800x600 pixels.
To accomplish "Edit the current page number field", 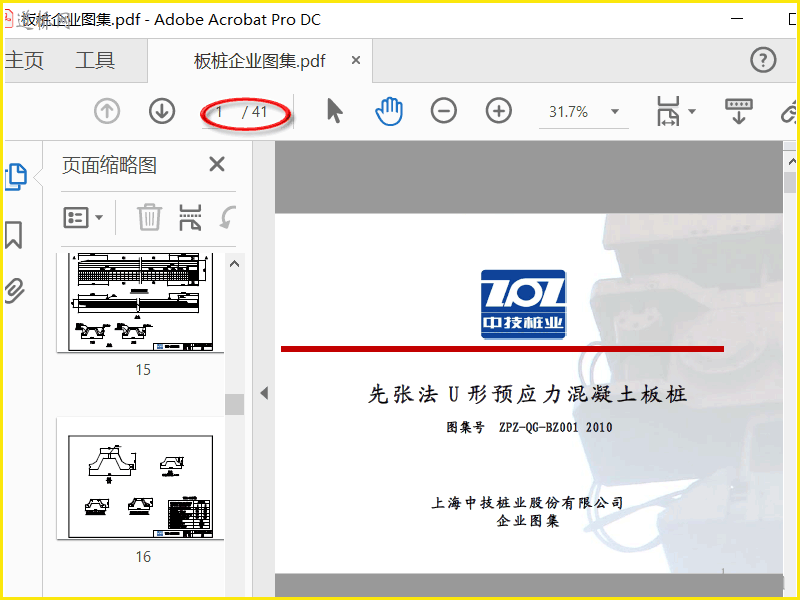I will 220,111.
